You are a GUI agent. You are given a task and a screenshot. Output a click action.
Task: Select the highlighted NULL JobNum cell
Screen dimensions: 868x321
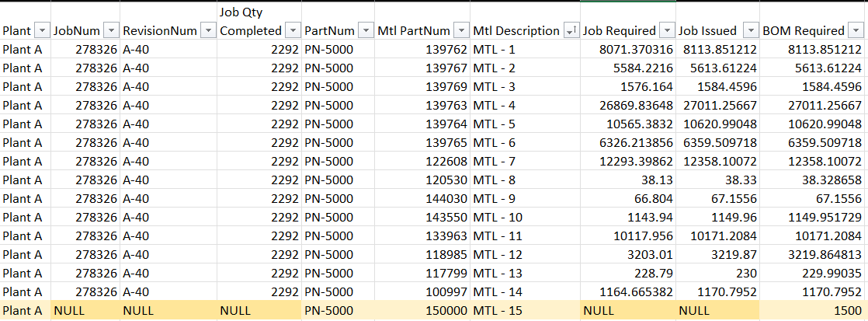tap(86, 311)
